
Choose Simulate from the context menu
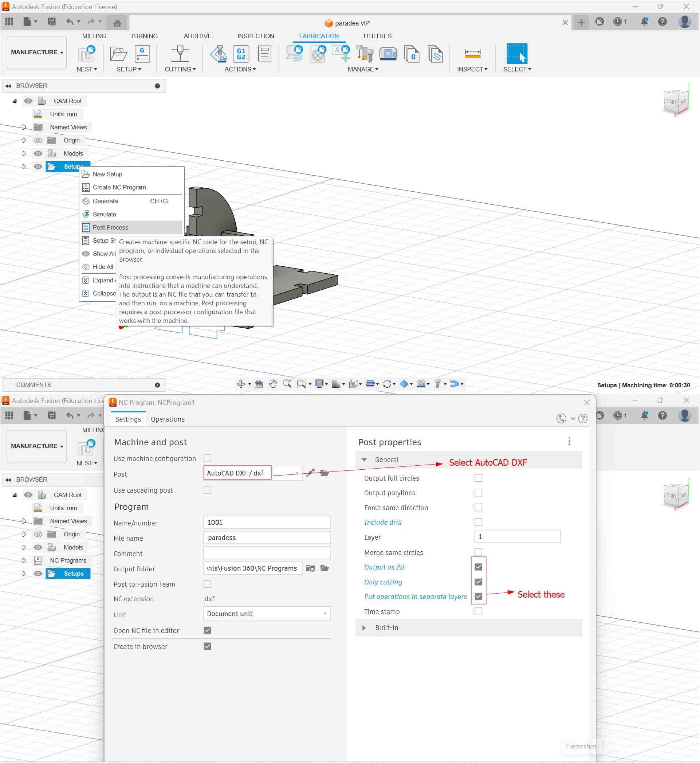point(105,214)
